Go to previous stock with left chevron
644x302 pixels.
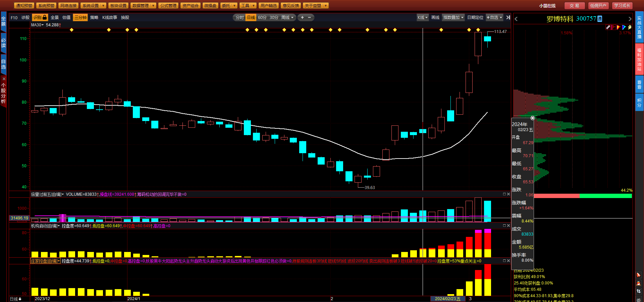(516, 19)
